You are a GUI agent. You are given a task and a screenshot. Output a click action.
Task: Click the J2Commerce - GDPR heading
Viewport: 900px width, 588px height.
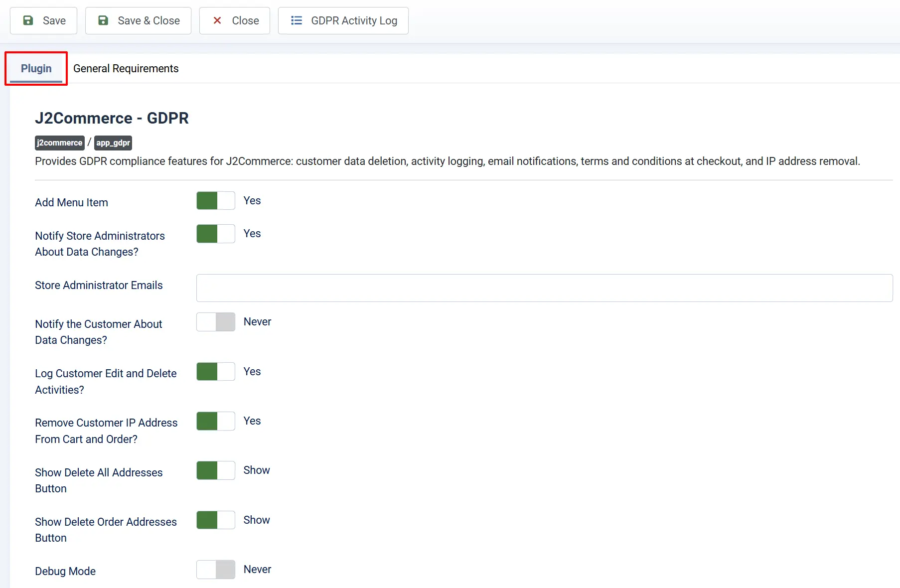[112, 118]
